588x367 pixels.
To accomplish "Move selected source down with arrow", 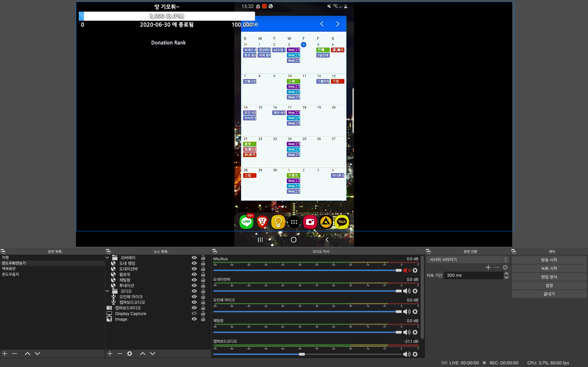I will (x=153, y=354).
